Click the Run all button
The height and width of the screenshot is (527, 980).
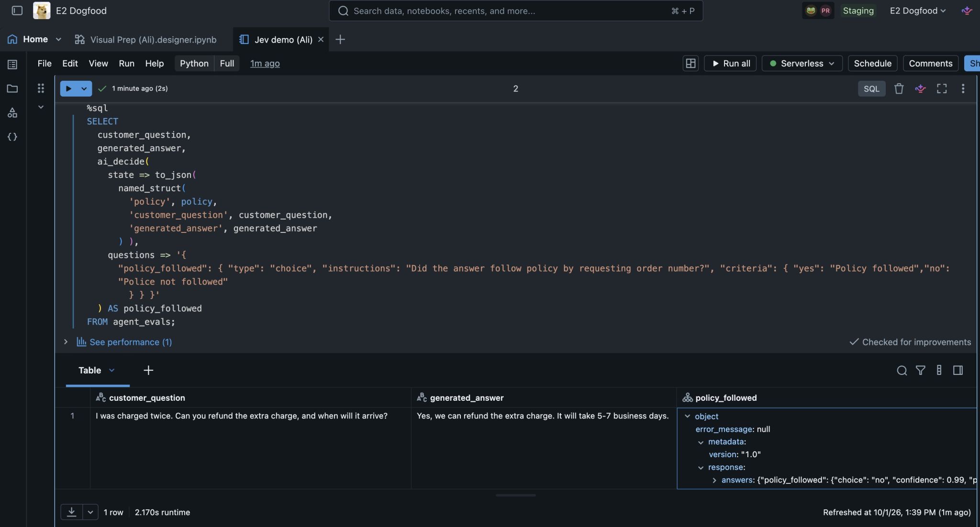(x=730, y=63)
